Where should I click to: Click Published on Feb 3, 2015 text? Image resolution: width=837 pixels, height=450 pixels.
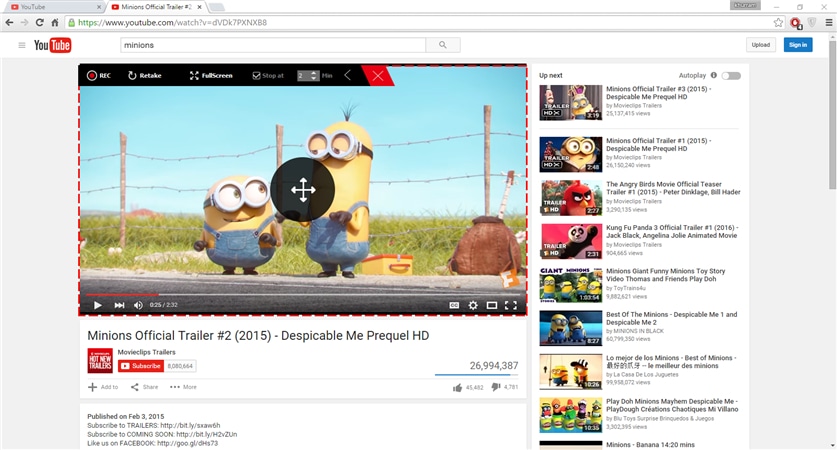126,416
